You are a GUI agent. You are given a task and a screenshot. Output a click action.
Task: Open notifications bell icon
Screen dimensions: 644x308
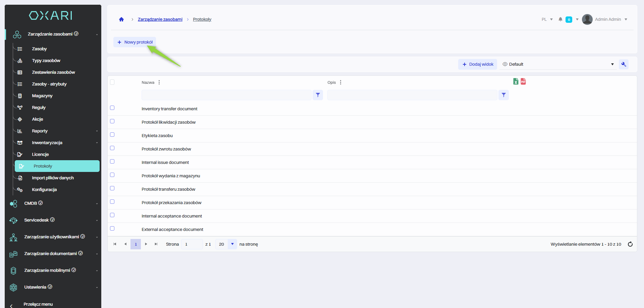[x=560, y=19]
